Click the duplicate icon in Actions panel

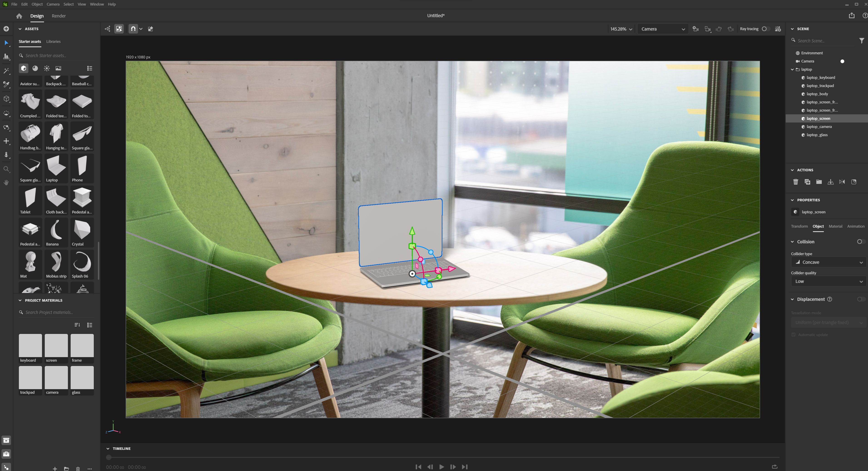point(807,182)
